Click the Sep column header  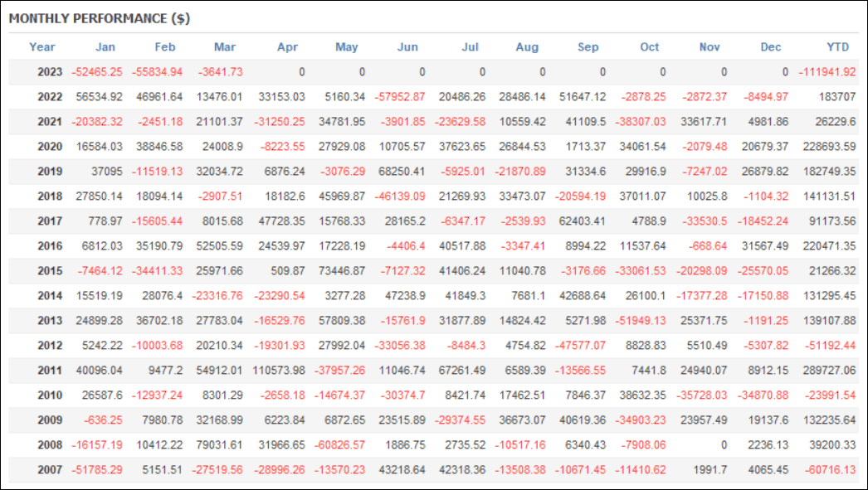(588, 47)
